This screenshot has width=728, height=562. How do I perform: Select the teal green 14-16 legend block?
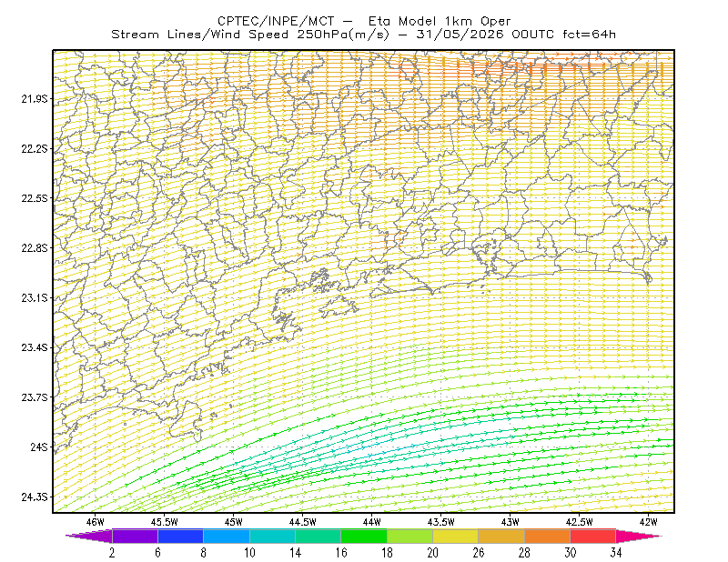(x=318, y=536)
